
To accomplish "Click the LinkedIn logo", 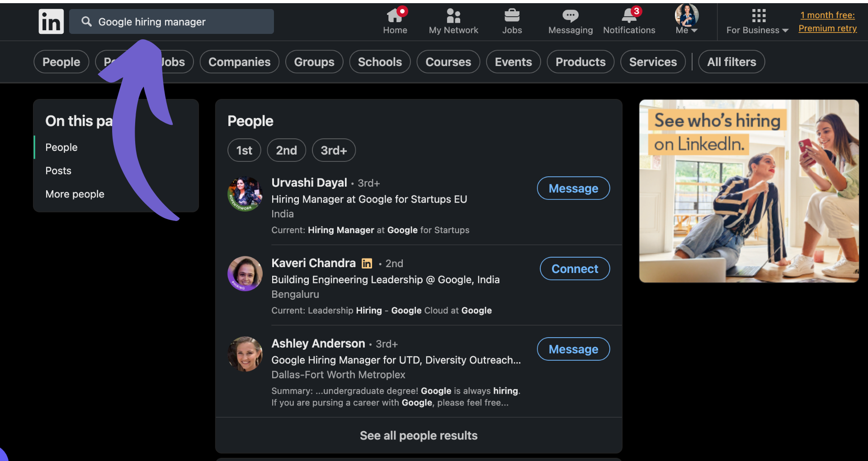I will coord(51,21).
